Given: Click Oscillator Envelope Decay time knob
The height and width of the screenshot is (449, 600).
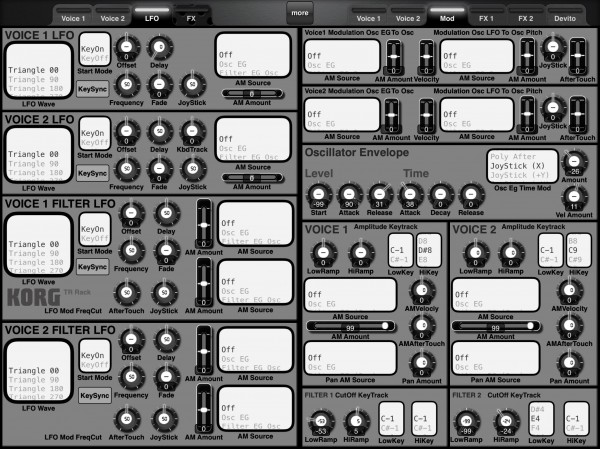Looking at the screenshot, I should [440, 195].
